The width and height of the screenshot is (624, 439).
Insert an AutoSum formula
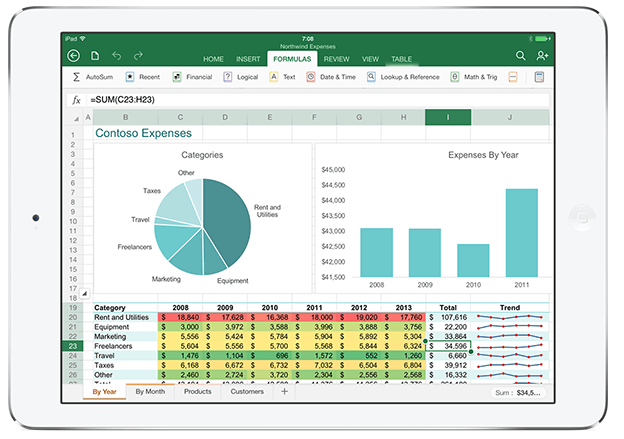[93, 77]
